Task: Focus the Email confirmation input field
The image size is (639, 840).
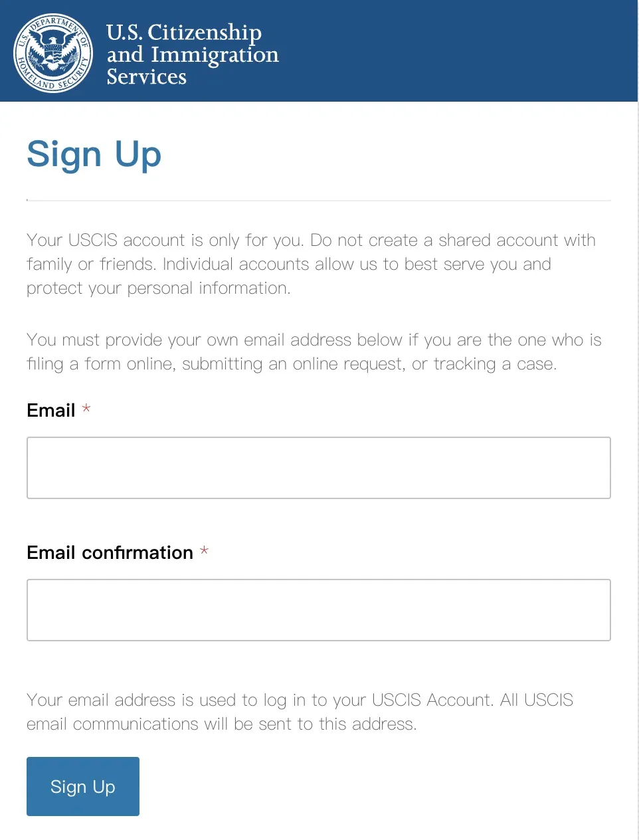Action: point(319,610)
